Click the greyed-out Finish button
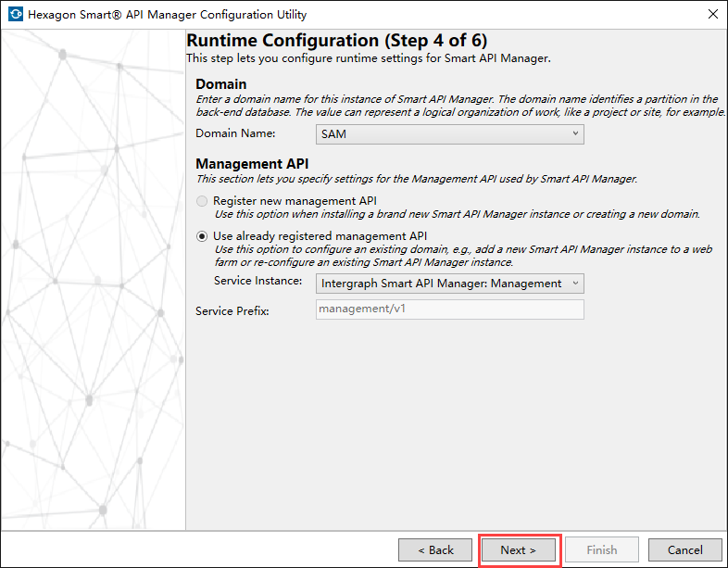Screen dimensions: 728x568 click(x=602, y=549)
